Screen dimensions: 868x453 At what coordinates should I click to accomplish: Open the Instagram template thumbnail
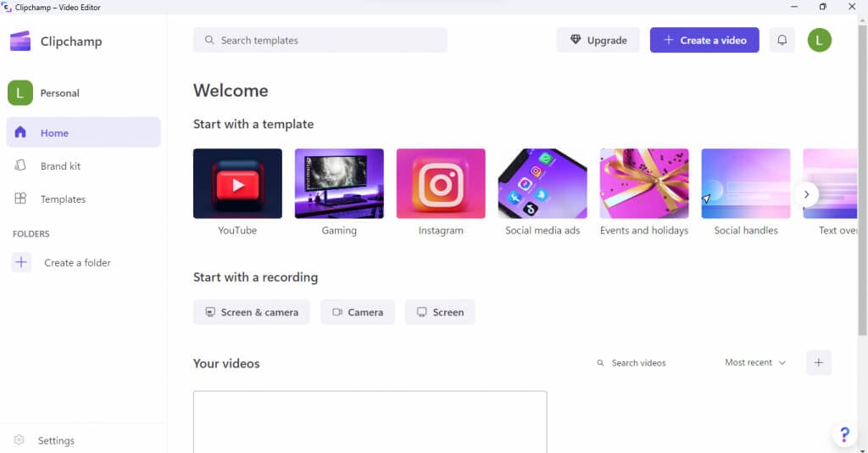[x=441, y=183]
